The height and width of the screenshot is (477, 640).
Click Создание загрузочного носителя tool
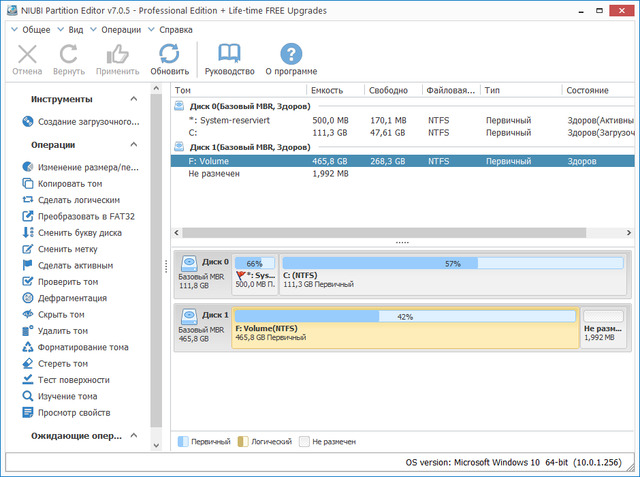pos(87,122)
